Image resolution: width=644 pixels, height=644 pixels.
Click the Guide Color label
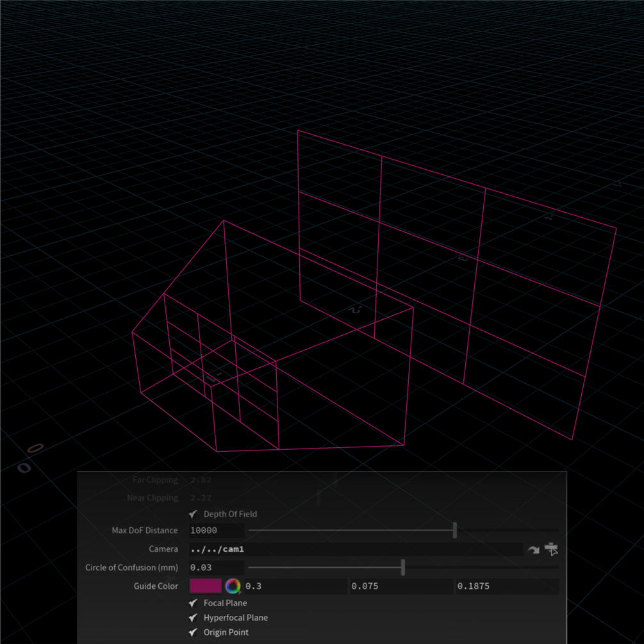[156, 586]
